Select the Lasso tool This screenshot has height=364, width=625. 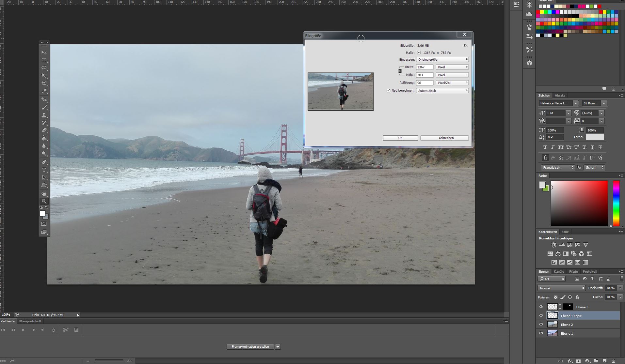point(44,68)
